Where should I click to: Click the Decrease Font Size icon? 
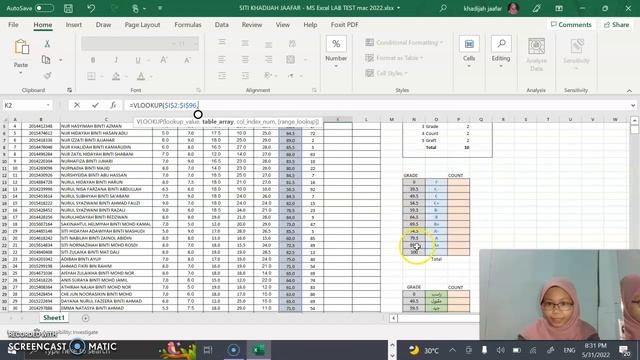[187, 60]
